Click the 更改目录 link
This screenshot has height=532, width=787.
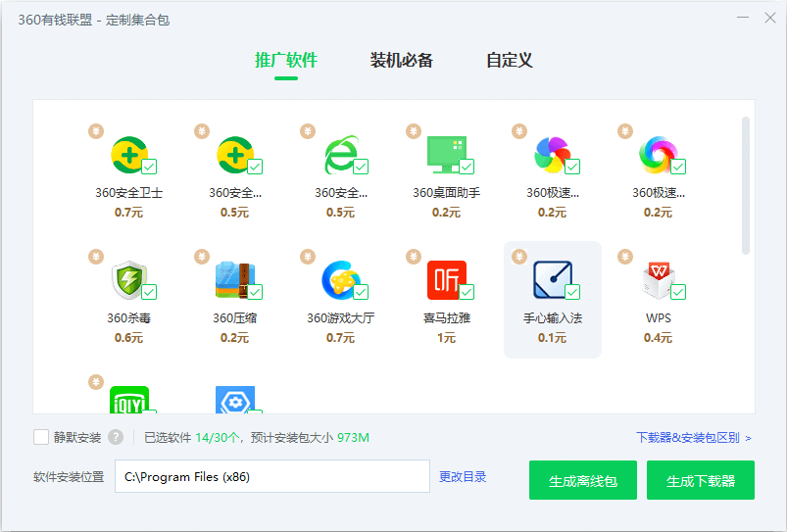[x=463, y=477]
